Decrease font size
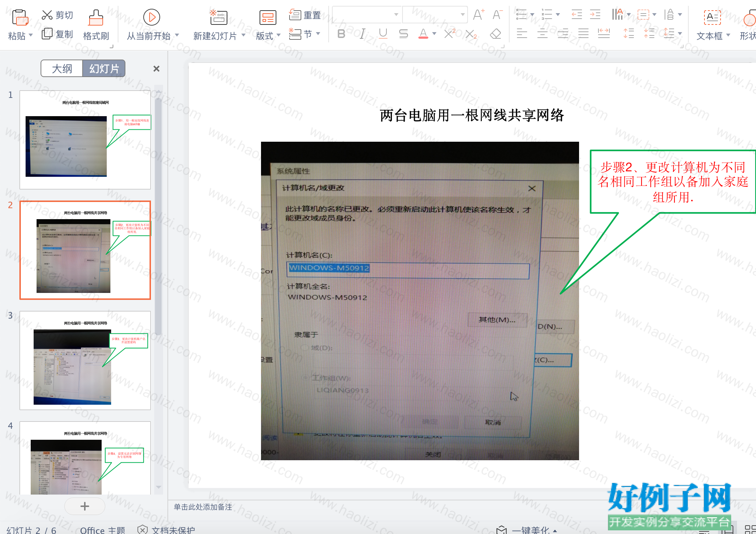The height and width of the screenshot is (534, 756). click(x=497, y=15)
